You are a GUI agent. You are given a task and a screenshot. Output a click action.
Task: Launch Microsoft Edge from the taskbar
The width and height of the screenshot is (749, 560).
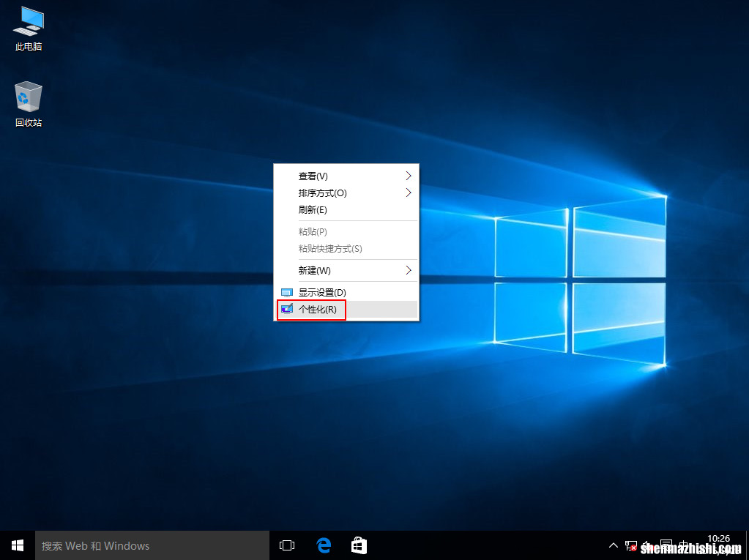[323, 545]
